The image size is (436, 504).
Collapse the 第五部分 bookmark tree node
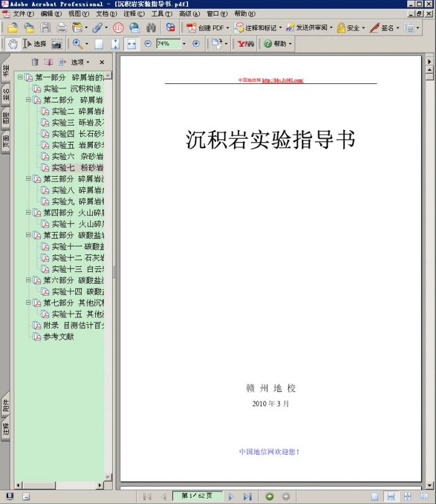click(29, 235)
